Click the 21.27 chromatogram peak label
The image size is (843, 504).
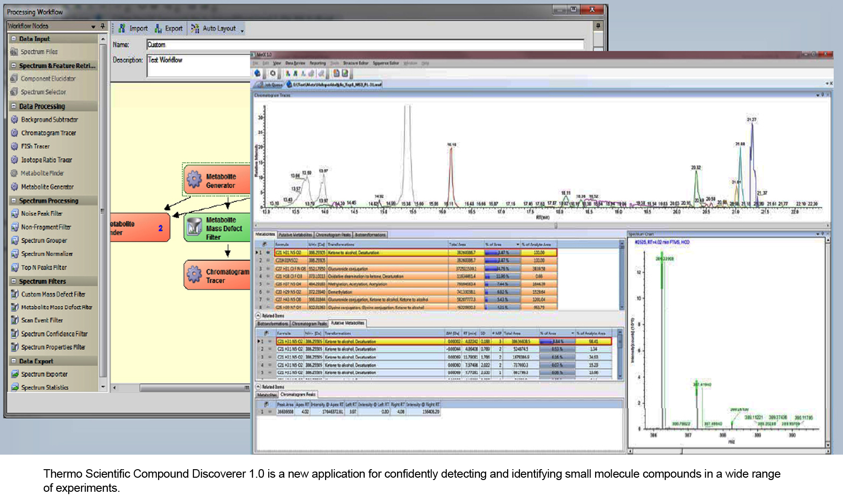pos(752,119)
